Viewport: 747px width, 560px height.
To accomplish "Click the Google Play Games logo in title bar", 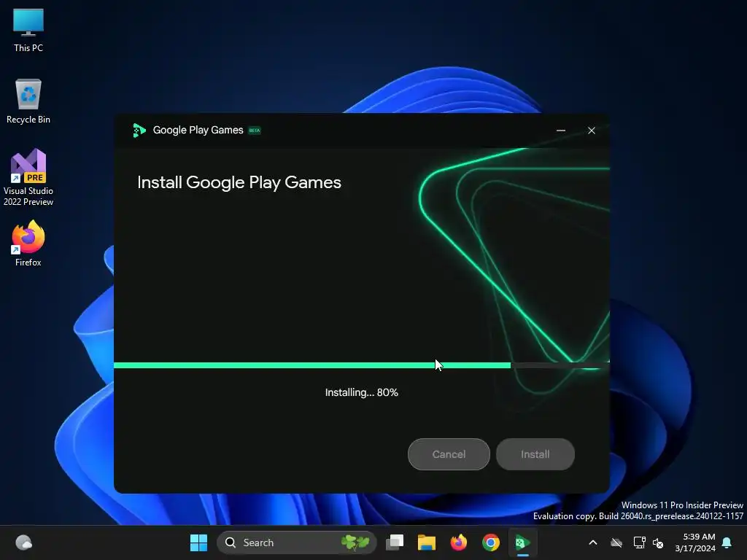I will pyautogui.click(x=139, y=130).
